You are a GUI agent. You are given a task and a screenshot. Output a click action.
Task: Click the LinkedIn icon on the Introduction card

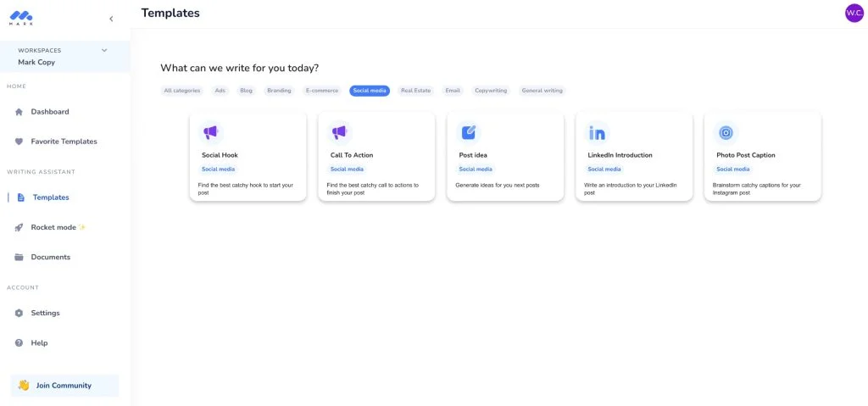[597, 133]
